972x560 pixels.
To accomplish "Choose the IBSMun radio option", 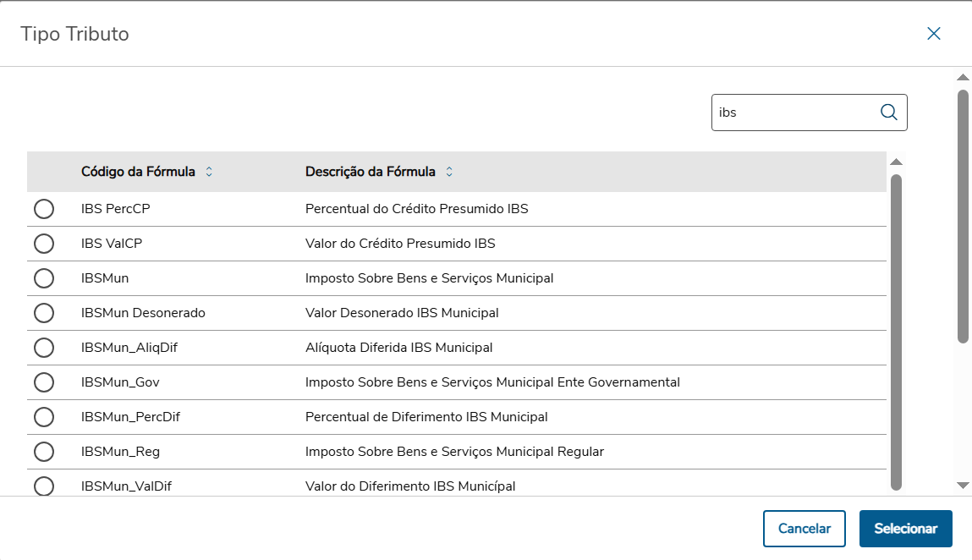I will point(44,278).
